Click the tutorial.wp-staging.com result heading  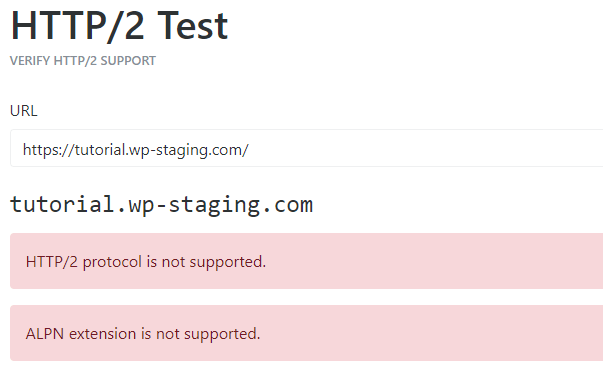pyautogui.click(x=161, y=204)
